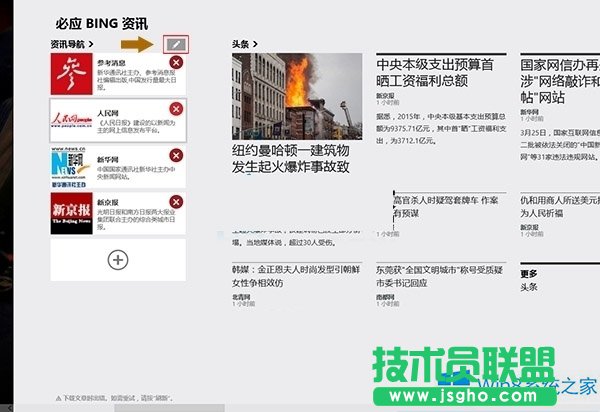Open headline 中央本级支出预算首晒工资福利总额
The height and width of the screenshot is (412, 600).
pos(435,73)
